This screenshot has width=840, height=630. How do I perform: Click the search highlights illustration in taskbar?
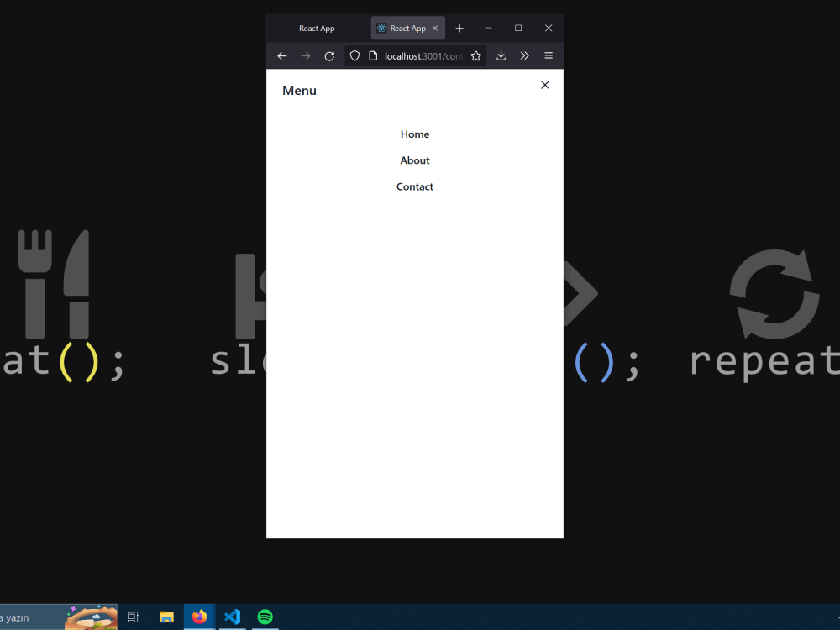point(91,617)
